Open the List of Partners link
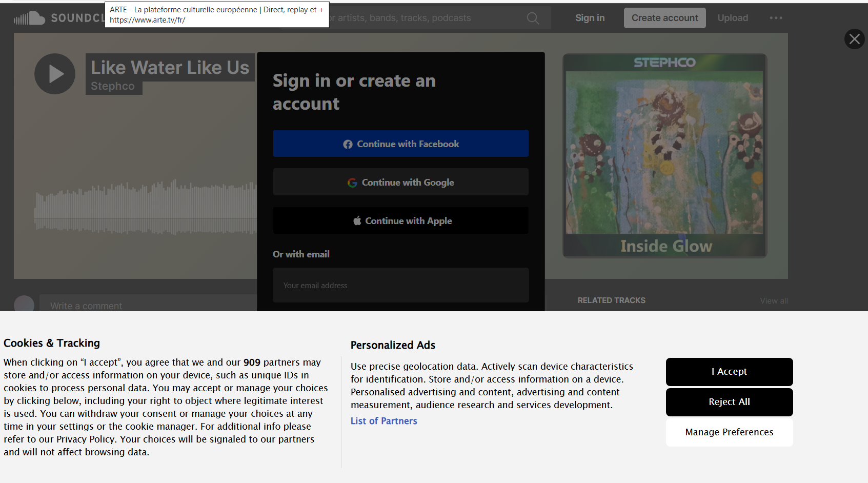This screenshot has width=868, height=483. (384, 421)
